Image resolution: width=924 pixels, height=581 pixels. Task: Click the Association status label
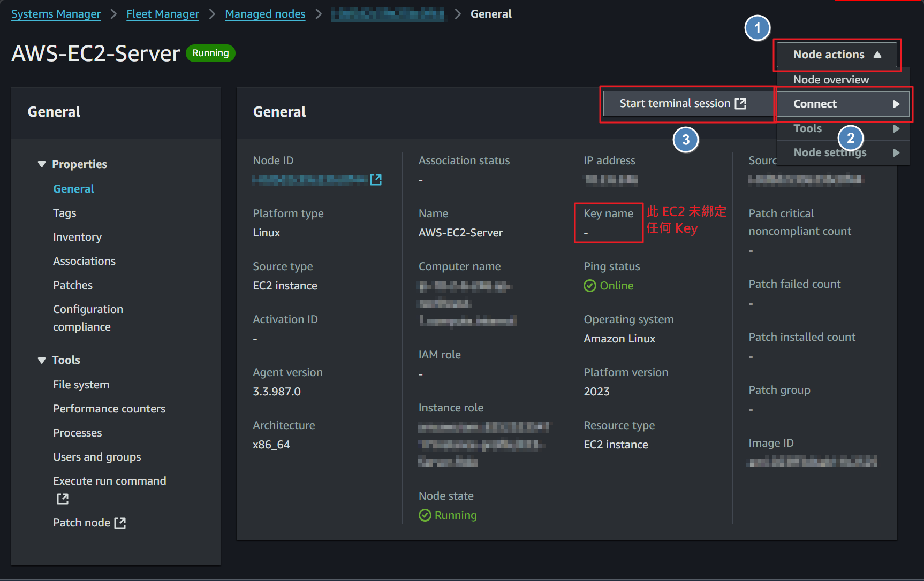coord(464,160)
